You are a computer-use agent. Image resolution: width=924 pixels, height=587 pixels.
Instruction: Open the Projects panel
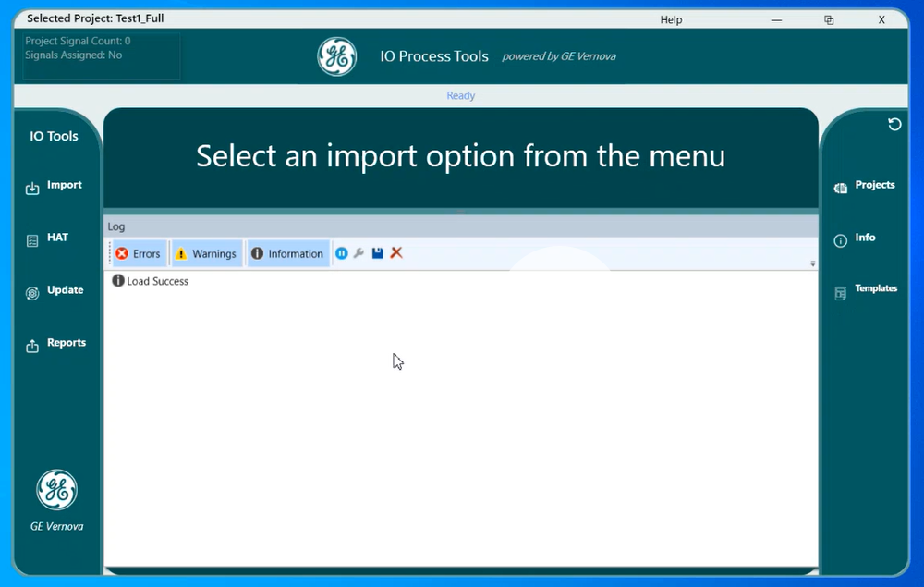[x=865, y=186]
